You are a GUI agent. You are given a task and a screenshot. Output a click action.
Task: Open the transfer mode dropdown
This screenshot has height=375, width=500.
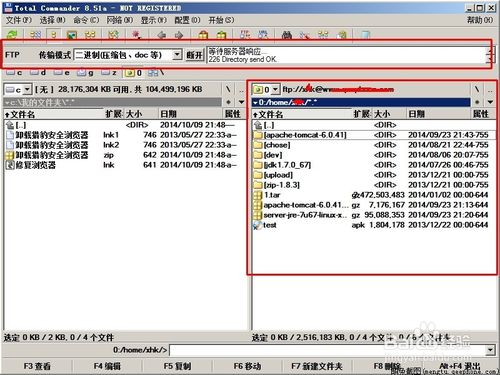coord(177,54)
